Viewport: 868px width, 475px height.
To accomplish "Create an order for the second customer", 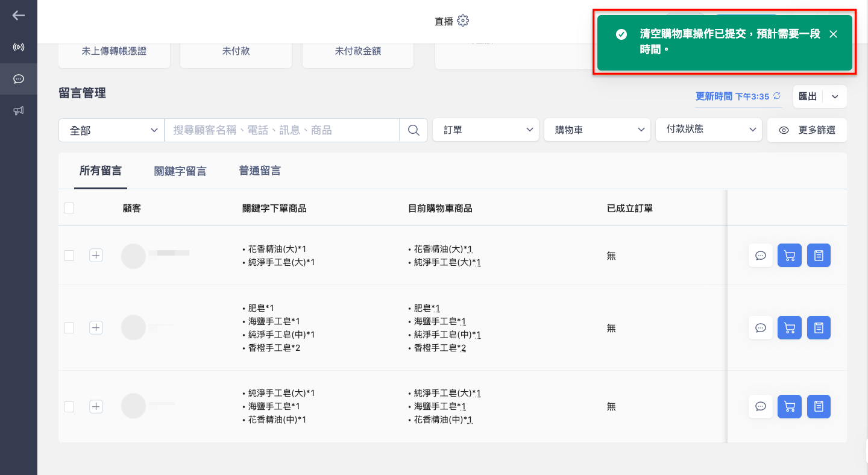I will (x=819, y=328).
